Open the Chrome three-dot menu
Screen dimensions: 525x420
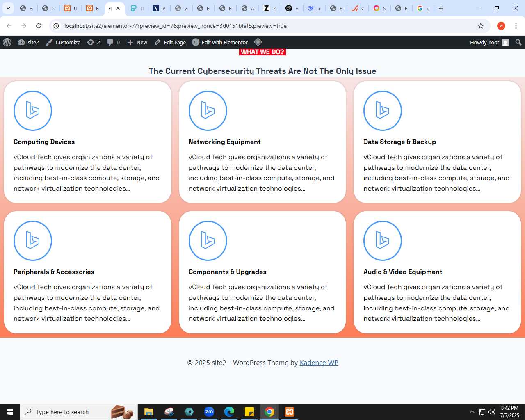point(516,26)
